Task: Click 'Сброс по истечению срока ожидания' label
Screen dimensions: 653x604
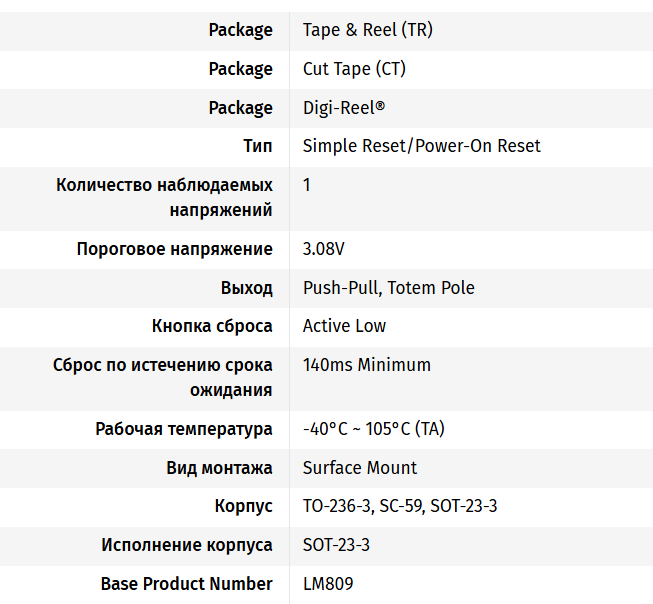Action: tap(163, 378)
